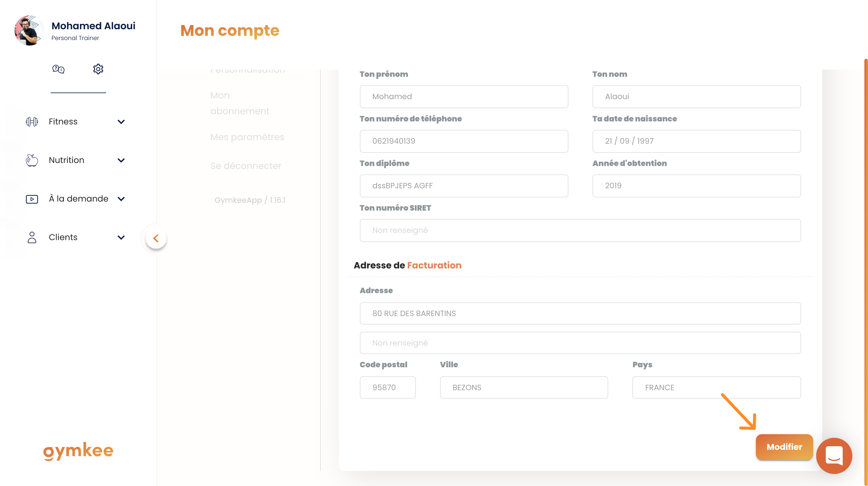Expand the Fitness menu chevron
868x486 pixels.
click(x=121, y=122)
